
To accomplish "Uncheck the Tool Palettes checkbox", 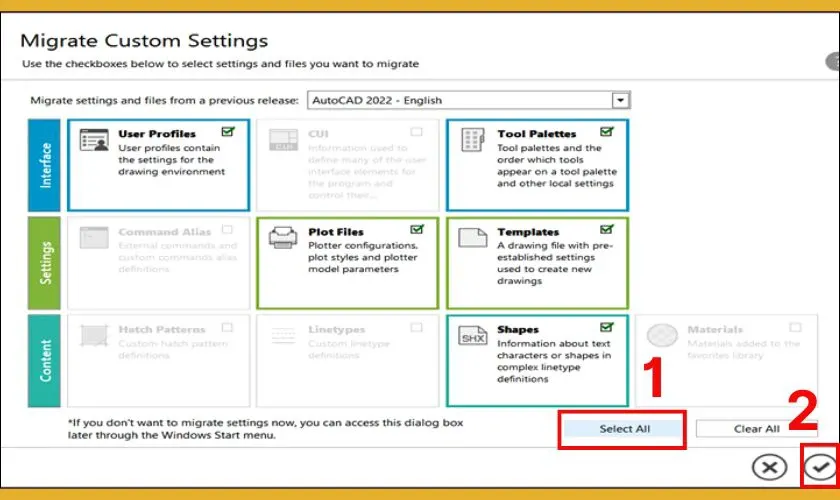I will click(x=607, y=131).
